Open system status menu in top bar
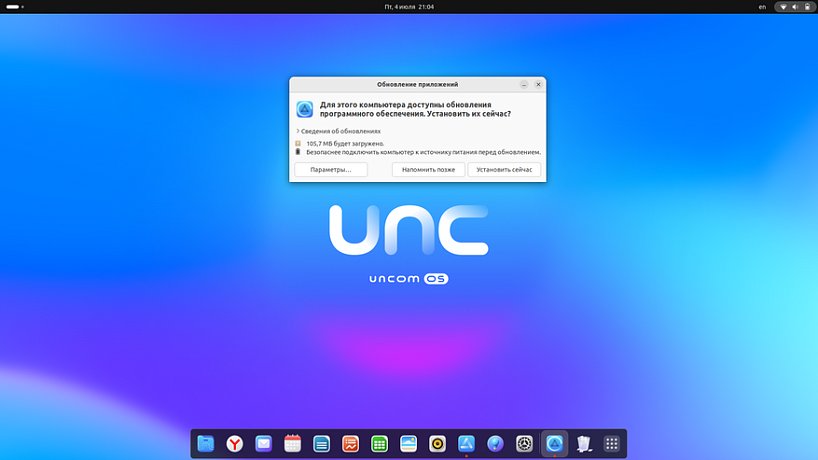The height and width of the screenshot is (460, 818). point(794,7)
